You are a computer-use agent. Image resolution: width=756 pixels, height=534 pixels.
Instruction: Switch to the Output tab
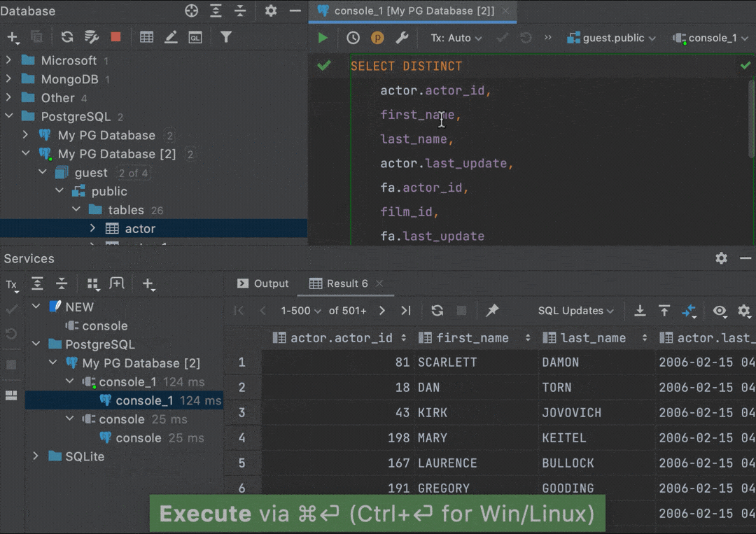[263, 283]
